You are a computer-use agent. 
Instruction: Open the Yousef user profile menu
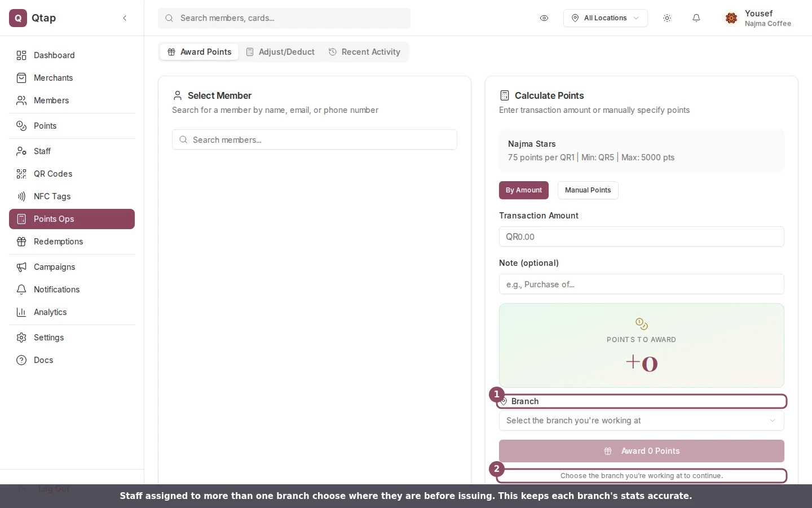pos(759,18)
